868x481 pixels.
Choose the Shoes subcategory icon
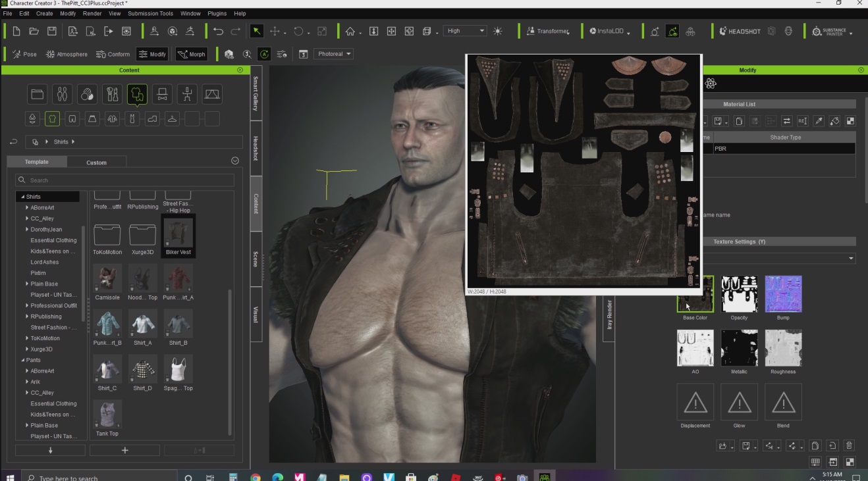coord(152,119)
